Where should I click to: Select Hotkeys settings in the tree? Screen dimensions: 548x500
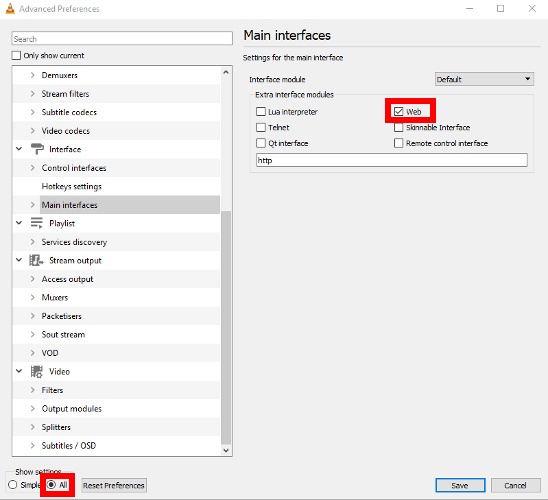pos(72,186)
